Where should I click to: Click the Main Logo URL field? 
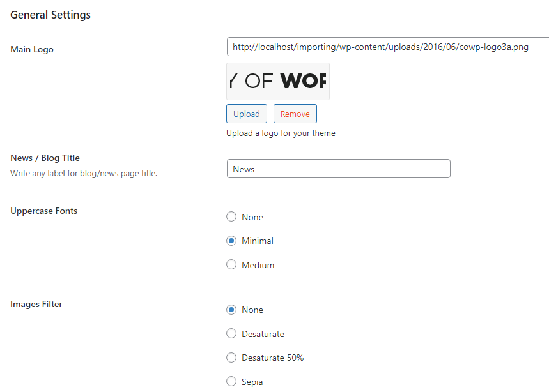pyautogui.click(x=388, y=47)
